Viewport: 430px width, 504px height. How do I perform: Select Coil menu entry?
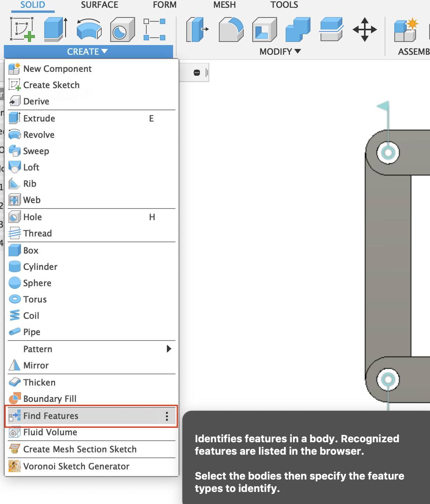pyautogui.click(x=92, y=316)
